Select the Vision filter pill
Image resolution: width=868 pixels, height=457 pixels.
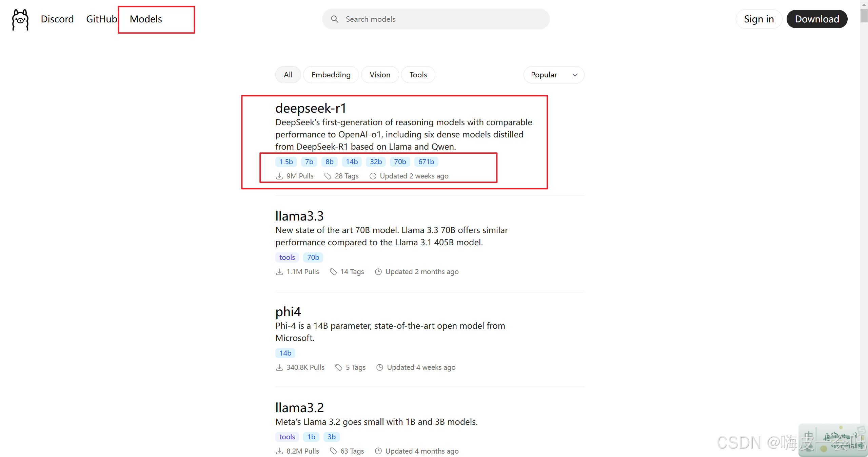tap(380, 75)
